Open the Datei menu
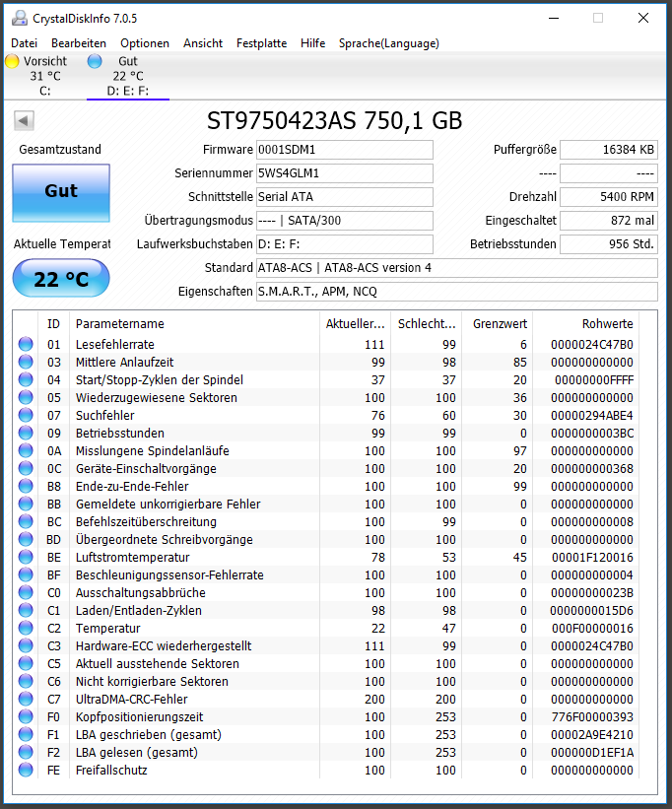The width and height of the screenshot is (672, 809). [x=24, y=43]
